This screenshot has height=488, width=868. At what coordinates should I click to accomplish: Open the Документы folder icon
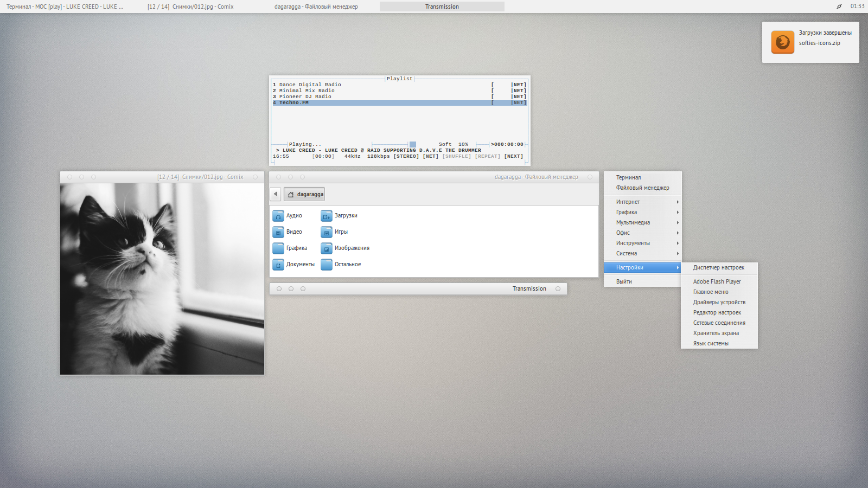click(x=278, y=265)
